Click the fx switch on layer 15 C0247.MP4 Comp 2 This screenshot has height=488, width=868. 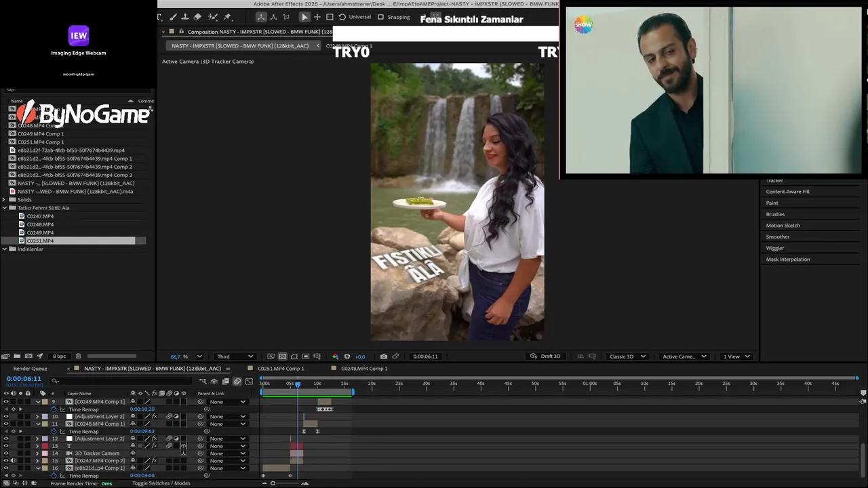(155, 461)
